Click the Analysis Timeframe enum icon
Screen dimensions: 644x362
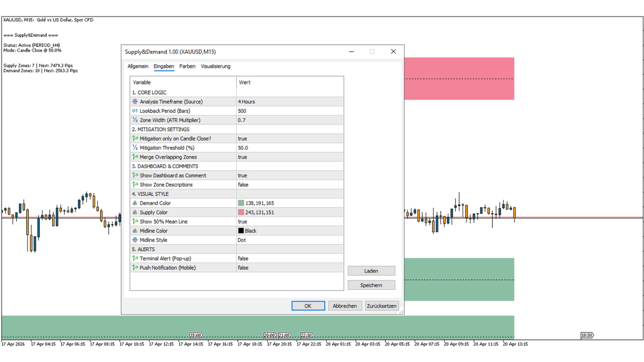click(135, 102)
